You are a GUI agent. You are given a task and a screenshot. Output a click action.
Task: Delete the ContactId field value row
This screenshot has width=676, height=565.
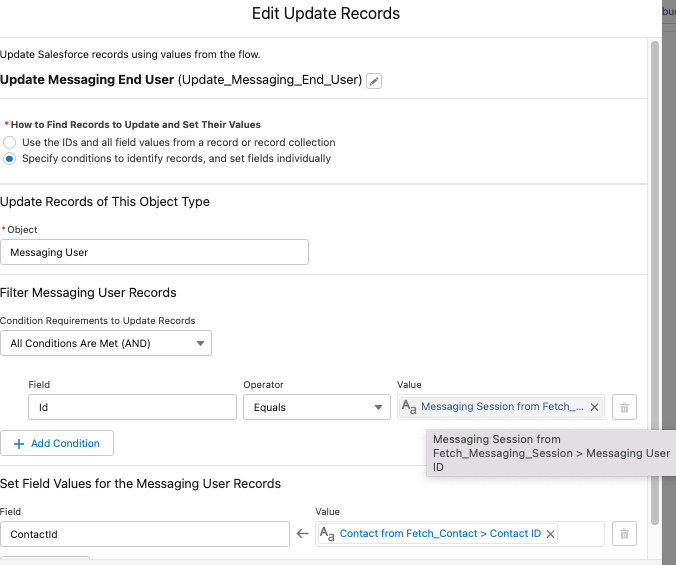coord(624,534)
